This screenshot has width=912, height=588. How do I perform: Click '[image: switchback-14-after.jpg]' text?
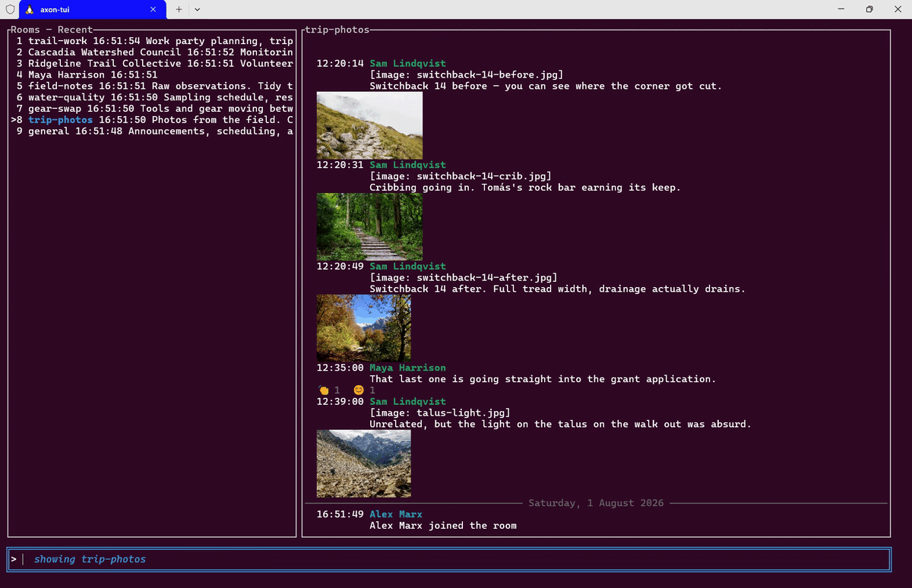click(464, 278)
